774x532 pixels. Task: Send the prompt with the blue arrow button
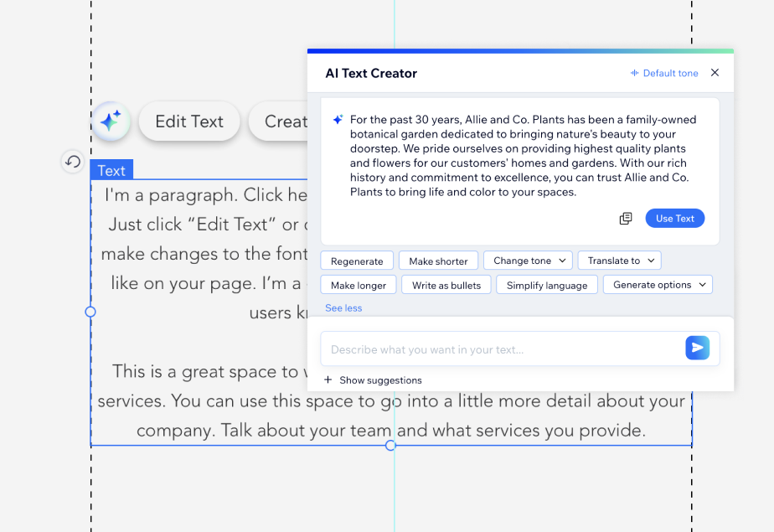(697, 348)
